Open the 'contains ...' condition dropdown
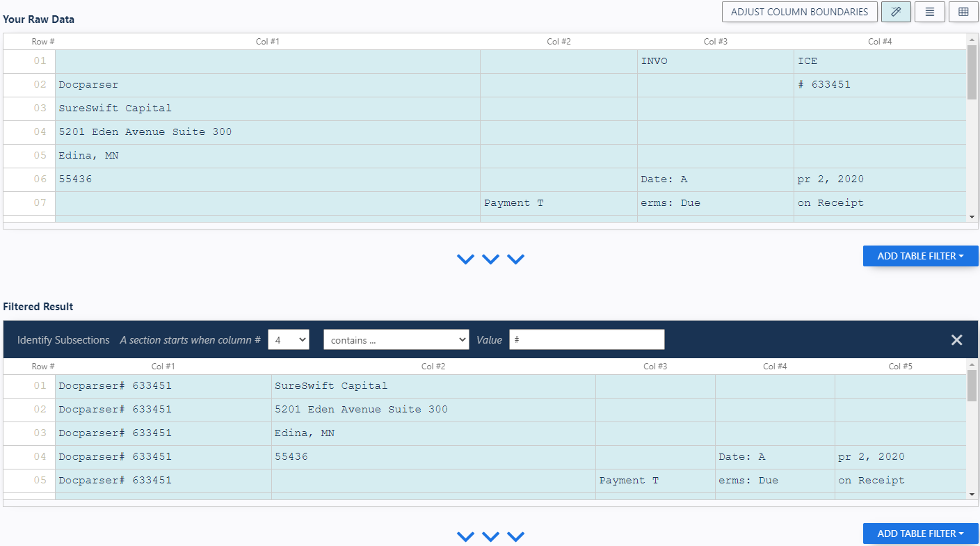Image resolution: width=980 pixels, height=546 pixels. click(396, 339)
